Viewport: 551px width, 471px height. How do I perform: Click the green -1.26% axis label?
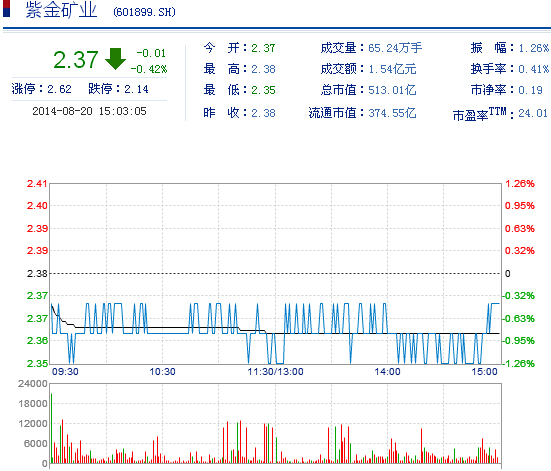[x=518, y=363]
